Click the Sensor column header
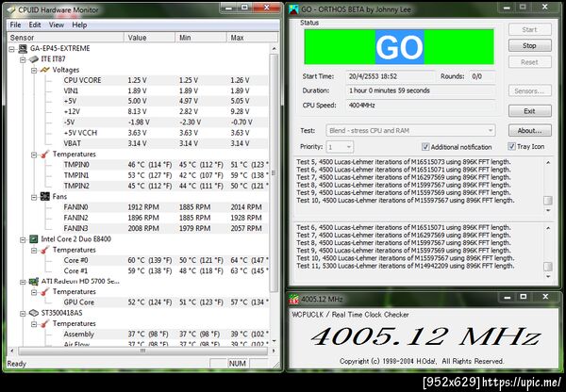566x392 pixels. click(x=66, y=38)
